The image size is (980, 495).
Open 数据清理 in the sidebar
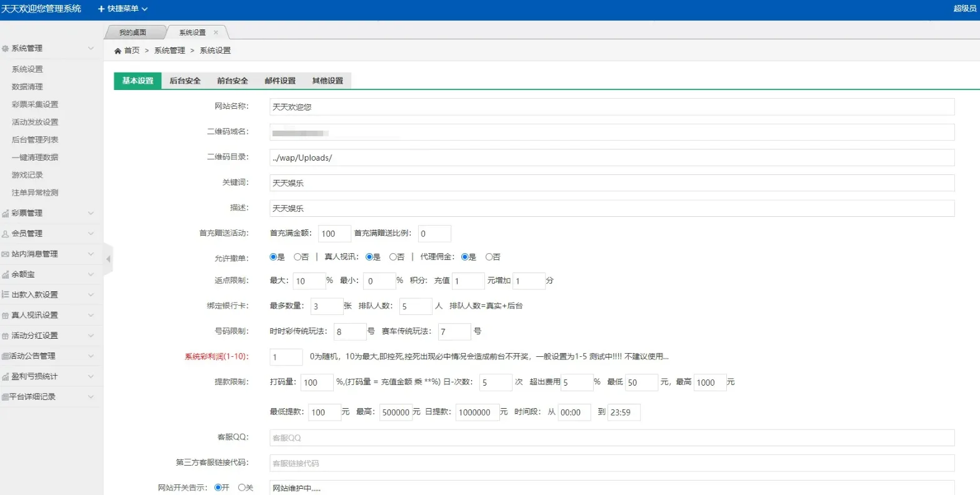coord(27,87)
